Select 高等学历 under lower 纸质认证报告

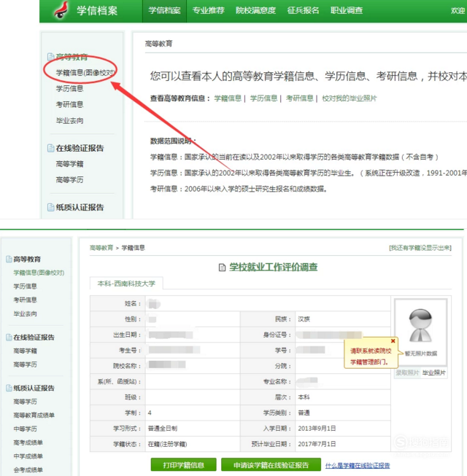pos(25,402)
